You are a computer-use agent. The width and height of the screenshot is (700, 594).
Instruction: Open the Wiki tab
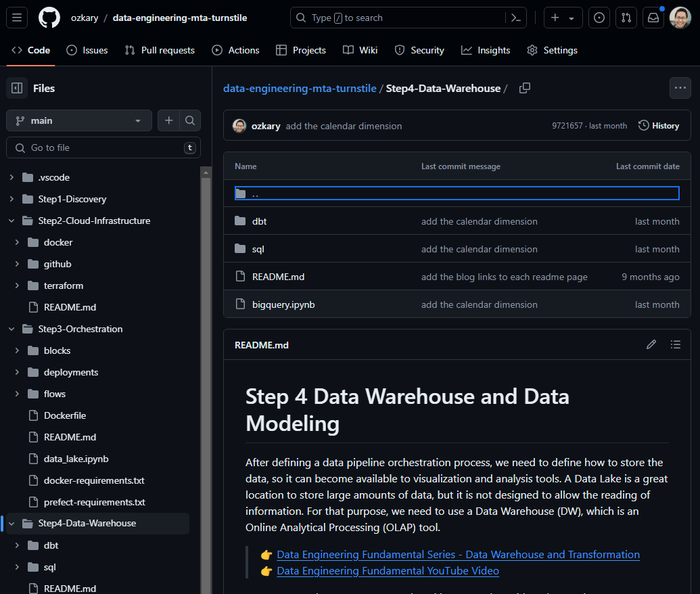pos(360,50)
